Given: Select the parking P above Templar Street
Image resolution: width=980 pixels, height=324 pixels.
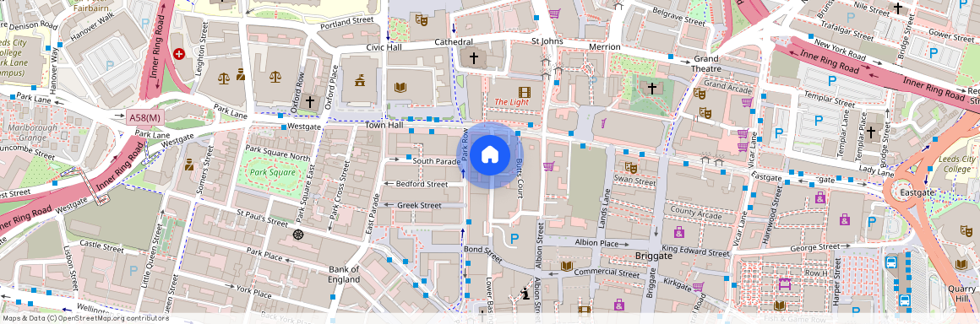Looking at the screenshot, I should click(832, 80).
